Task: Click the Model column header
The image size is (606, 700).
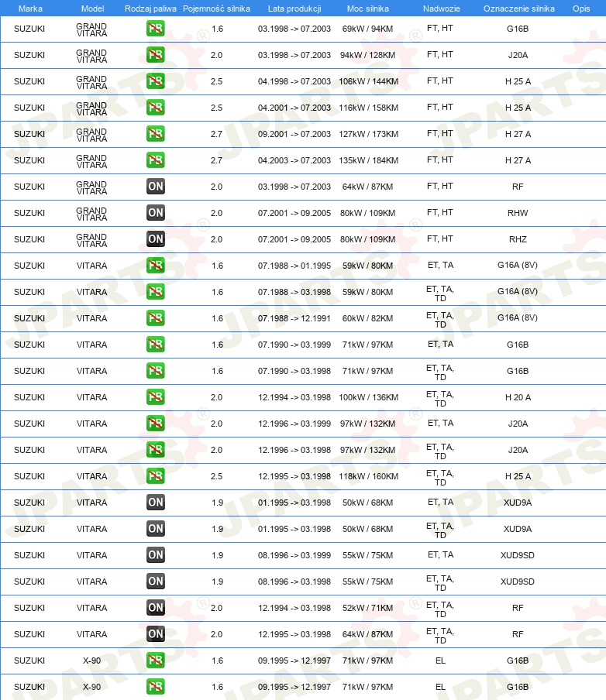Action: [92, 9]
